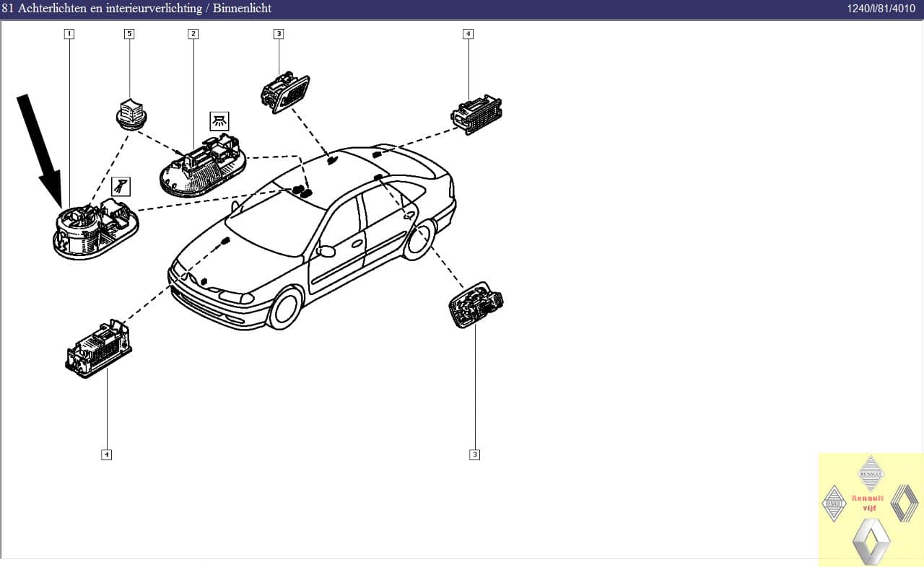Select the part 2 oval dome lamp drawing
Image resolution: width=924 pixels, height=567 pixels.
click(x=202, y=167)
